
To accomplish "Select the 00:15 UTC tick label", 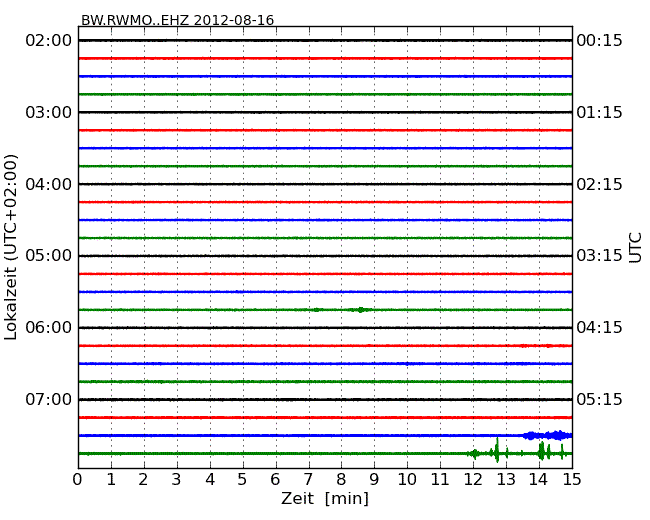I will pos(599,41).
